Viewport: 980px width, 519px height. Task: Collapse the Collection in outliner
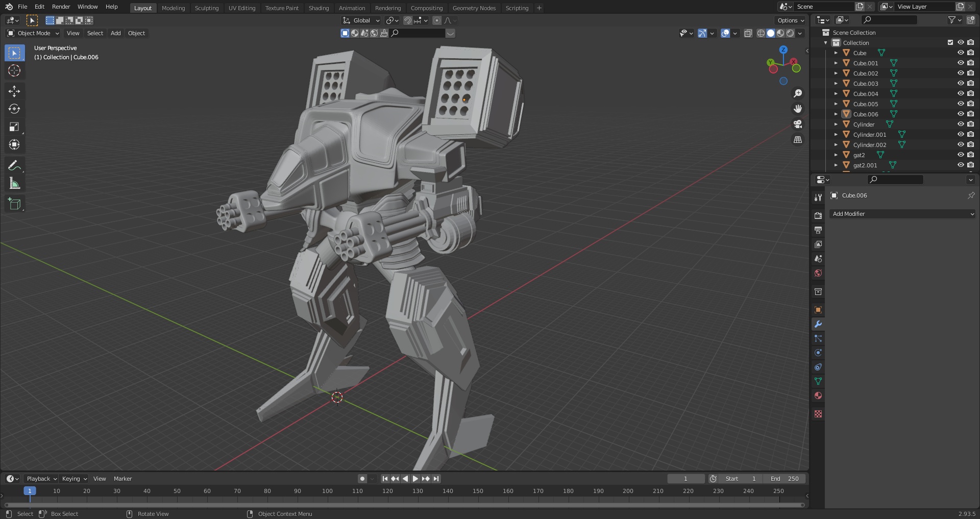[825, 42]
